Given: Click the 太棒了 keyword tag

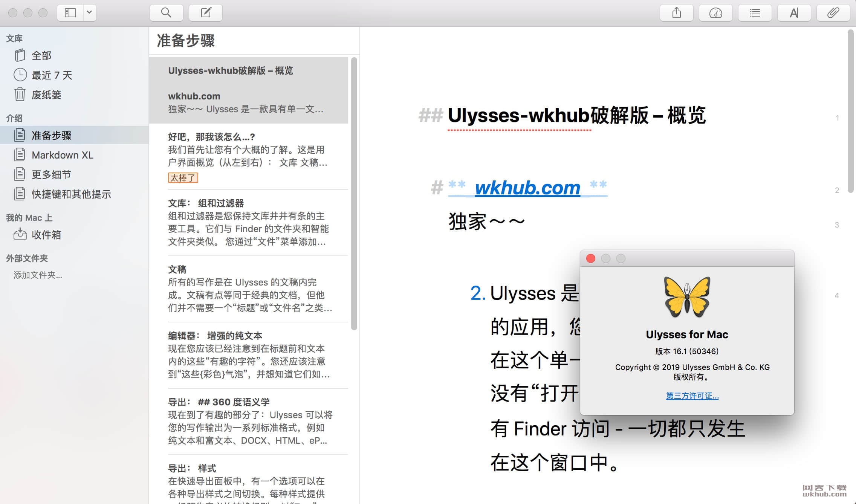Looking at the screenshot, I should point(183,178).
